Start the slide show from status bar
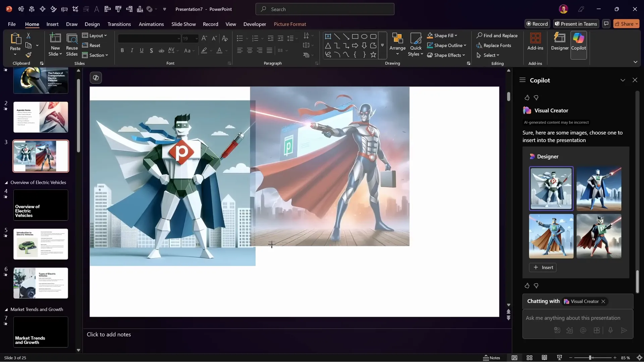Viewport: 644px width, 362px height. pos(559,358)
